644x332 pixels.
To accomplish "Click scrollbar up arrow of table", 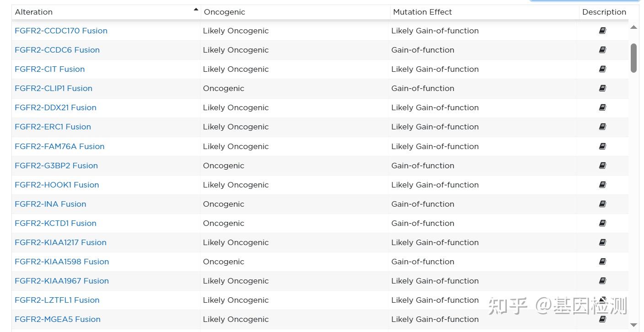I will [x=633, y=27].
